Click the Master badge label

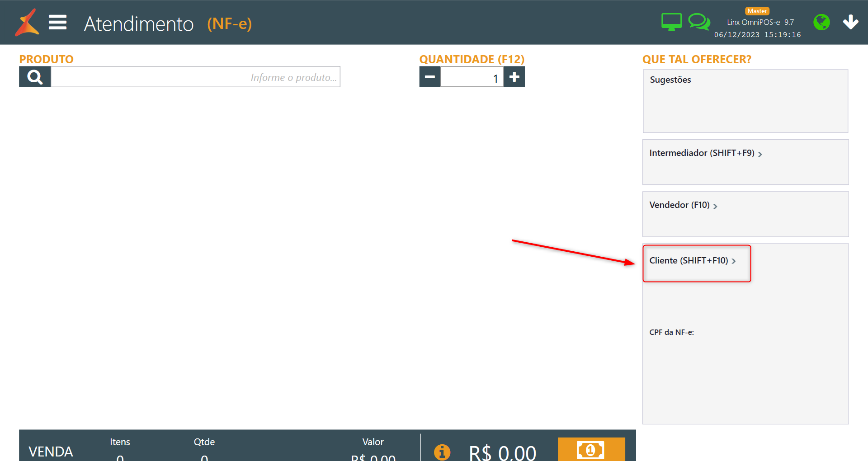point(757,11)
